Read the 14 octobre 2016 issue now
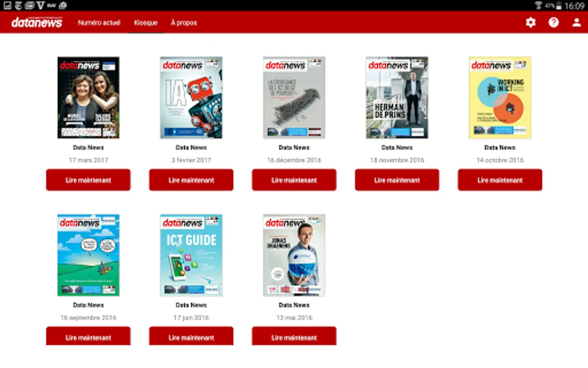 tap(500, 180)
